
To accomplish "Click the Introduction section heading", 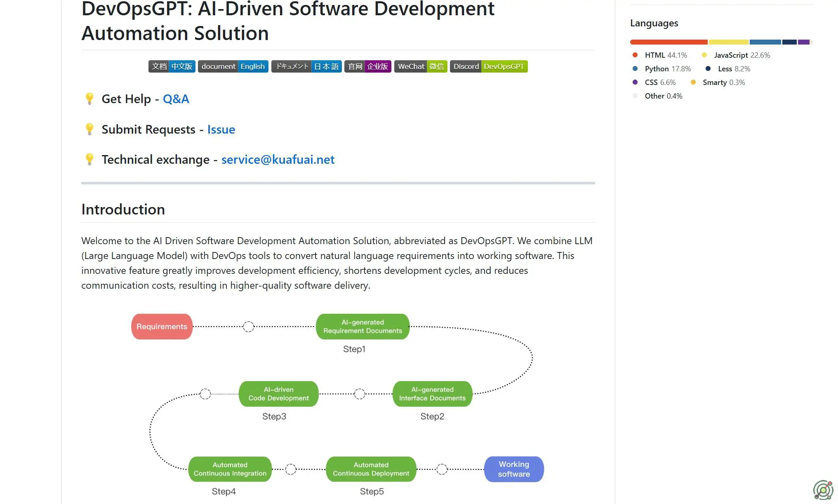I will pos(123,210).
